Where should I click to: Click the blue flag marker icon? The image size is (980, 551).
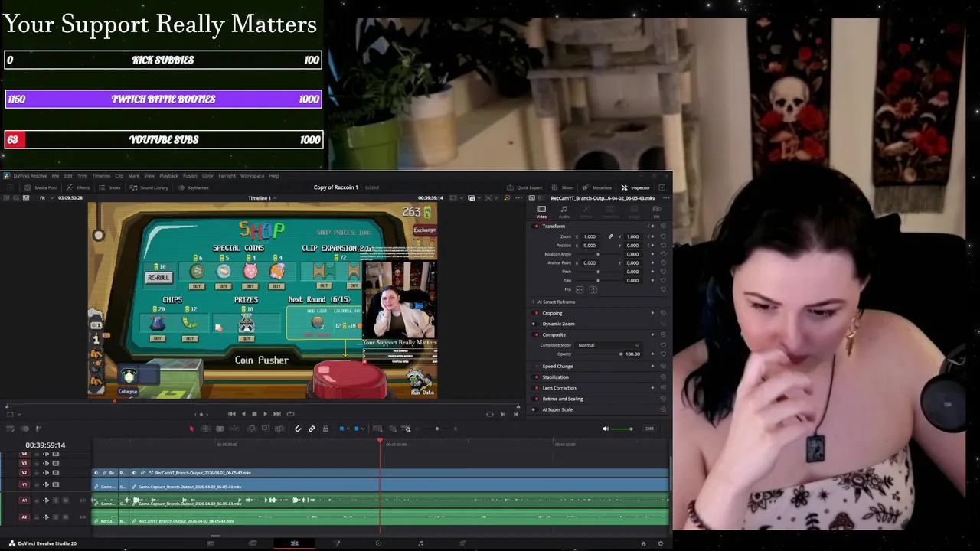tap(341, 429)
